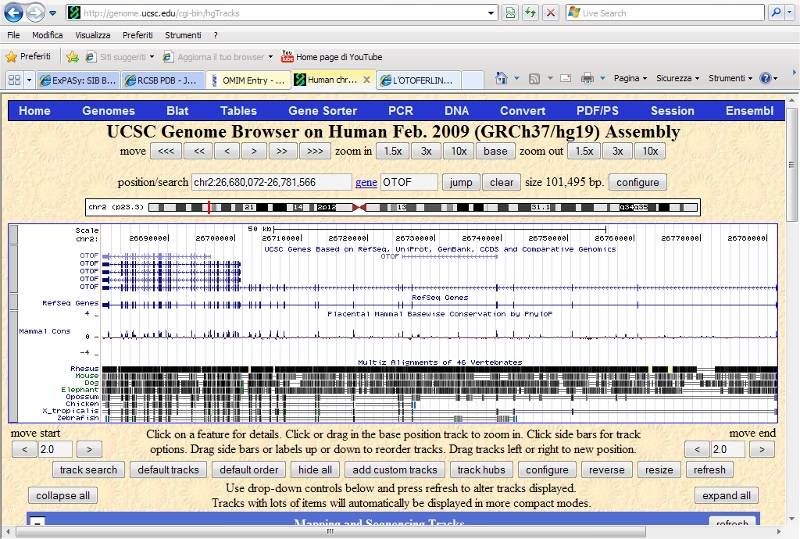Open Gene Sorter in navigation bar
Viewport: 800px width, 539px height.
tap(322, 111)
